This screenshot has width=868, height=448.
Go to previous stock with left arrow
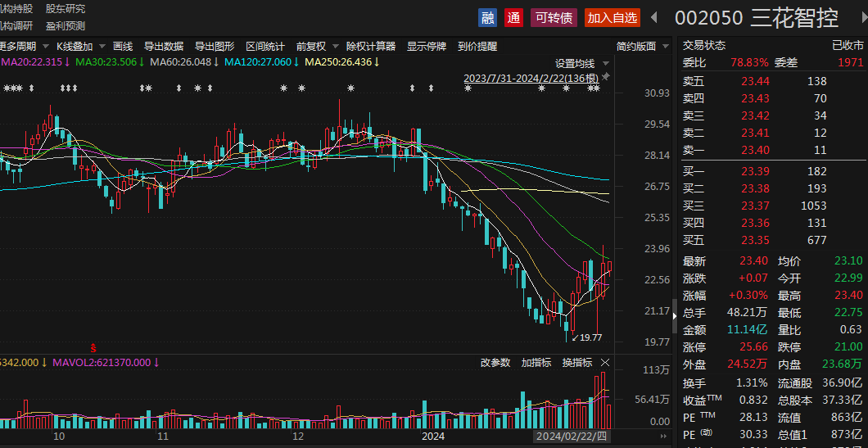(x=654, y=17)
